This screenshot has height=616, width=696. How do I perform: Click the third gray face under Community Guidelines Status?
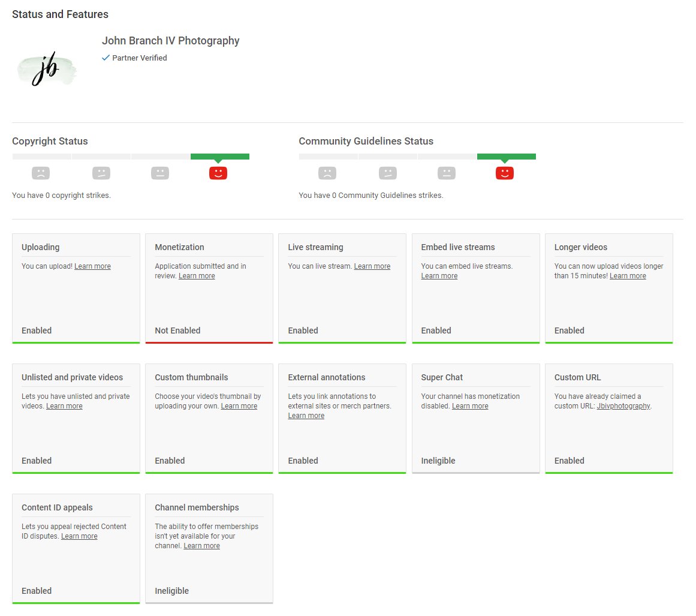pos(447,173)
